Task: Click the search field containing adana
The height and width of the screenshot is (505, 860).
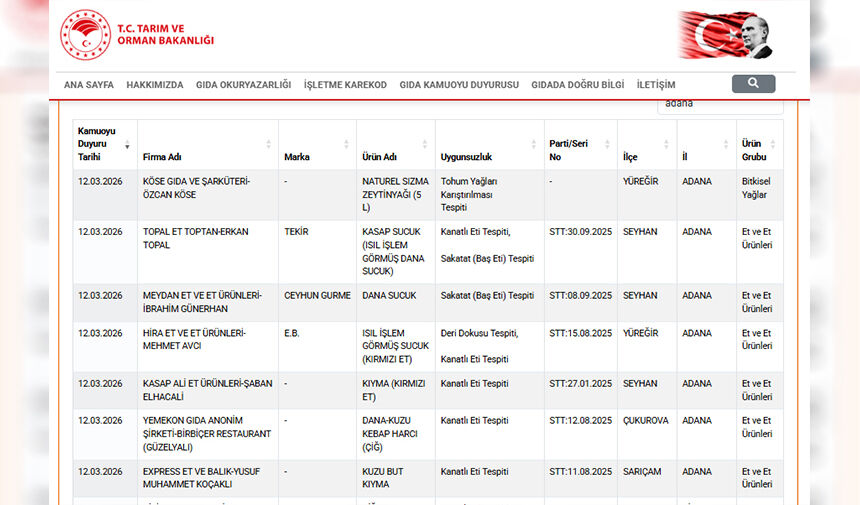Action: [718, 104]
